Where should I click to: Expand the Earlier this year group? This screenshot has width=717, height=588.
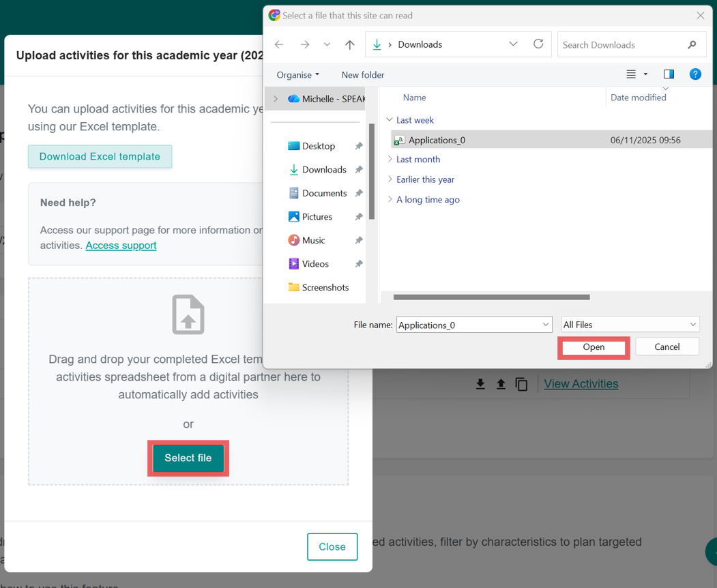coord(390,179)
